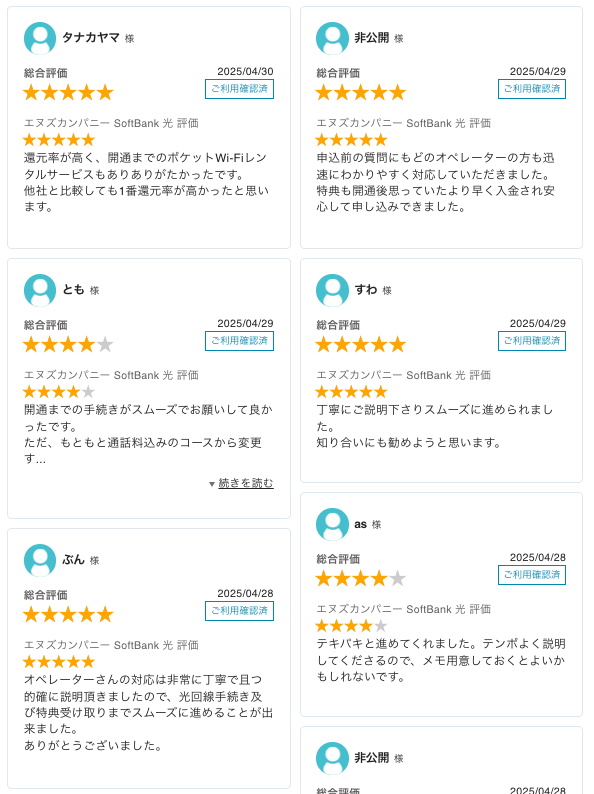Click タナカヤマ's user avatar icon
The width and height of the screenshot is (594, 794).
[x=40, y=38]
